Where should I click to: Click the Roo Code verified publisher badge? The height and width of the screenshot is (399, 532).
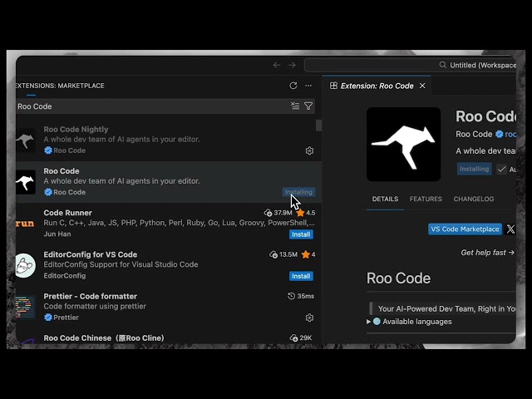[x=499, y=134]
